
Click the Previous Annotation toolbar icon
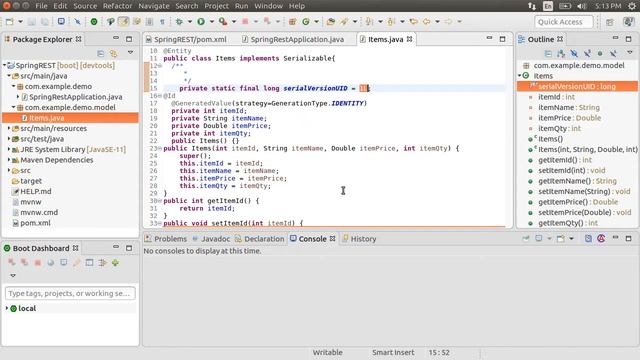click(391, 22)
